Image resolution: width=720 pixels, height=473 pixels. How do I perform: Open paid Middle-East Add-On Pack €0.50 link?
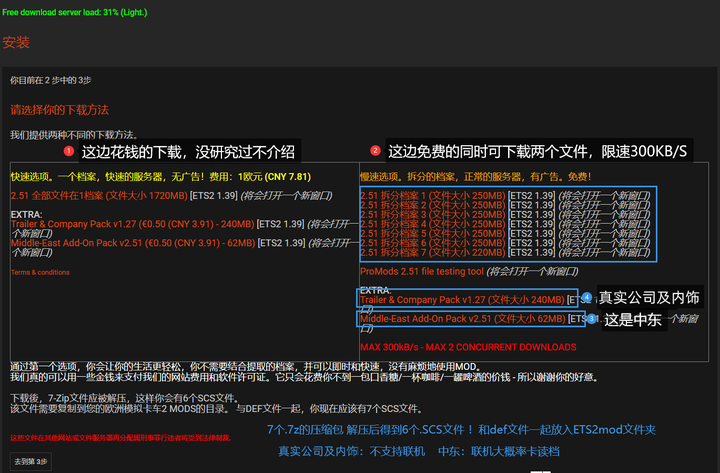(x=133, y=243)
